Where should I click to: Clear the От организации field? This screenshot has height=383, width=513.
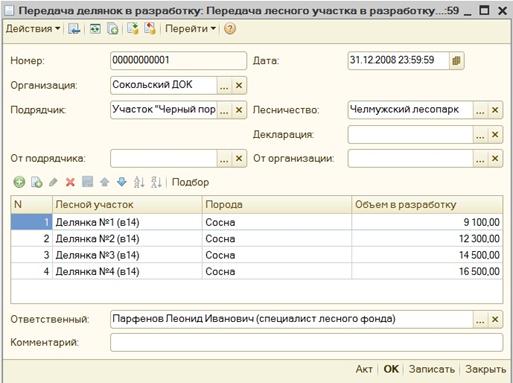(x=495, y=159)
